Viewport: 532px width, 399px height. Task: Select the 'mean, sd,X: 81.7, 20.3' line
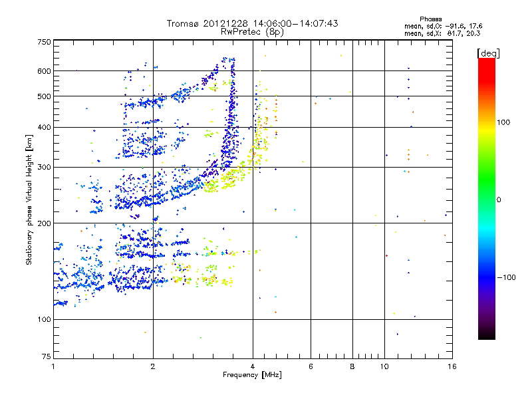pyautogui.click(x=442, y=33)
